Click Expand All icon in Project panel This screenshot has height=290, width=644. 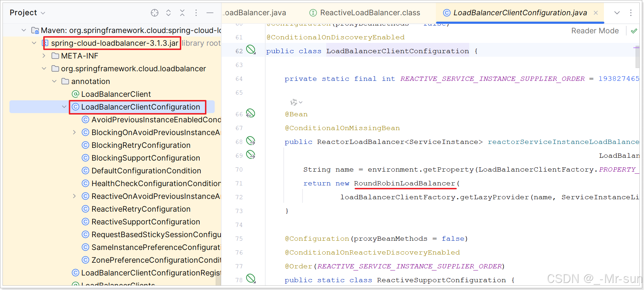pos(168,13)
